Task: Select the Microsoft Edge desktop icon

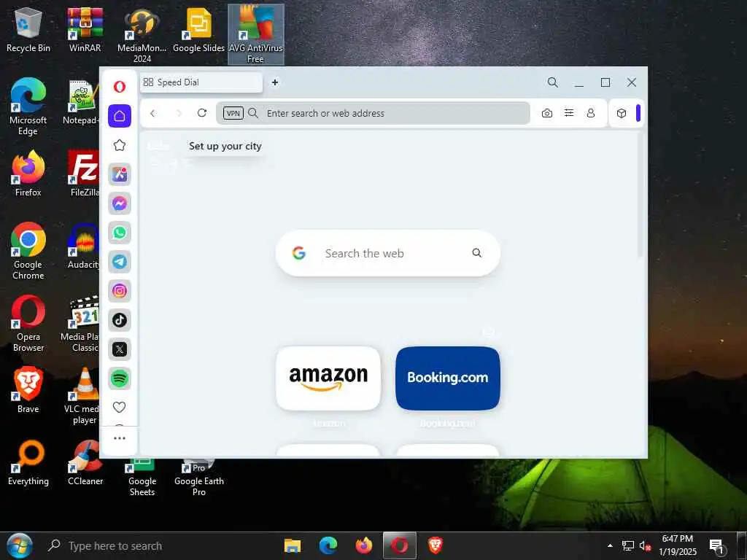Action: [28, 106]
